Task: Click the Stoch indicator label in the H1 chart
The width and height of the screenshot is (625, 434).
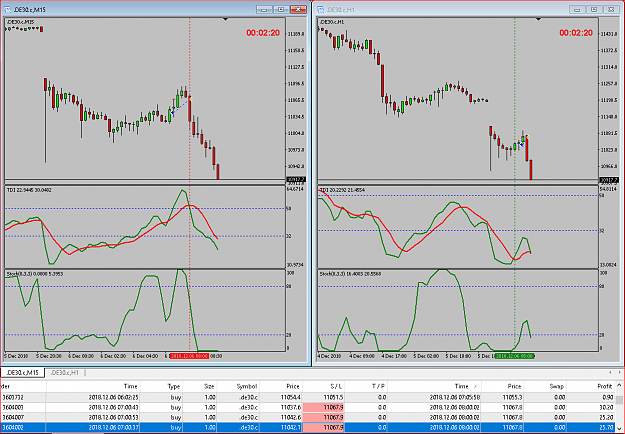Action: [x=350, y=274]
